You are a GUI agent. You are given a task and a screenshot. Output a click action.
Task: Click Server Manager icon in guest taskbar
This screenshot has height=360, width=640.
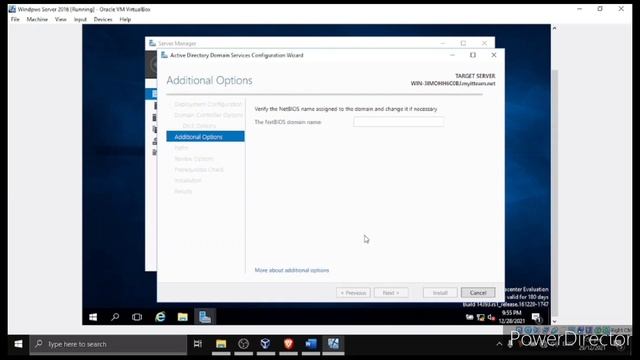click(x=204, y=317)
